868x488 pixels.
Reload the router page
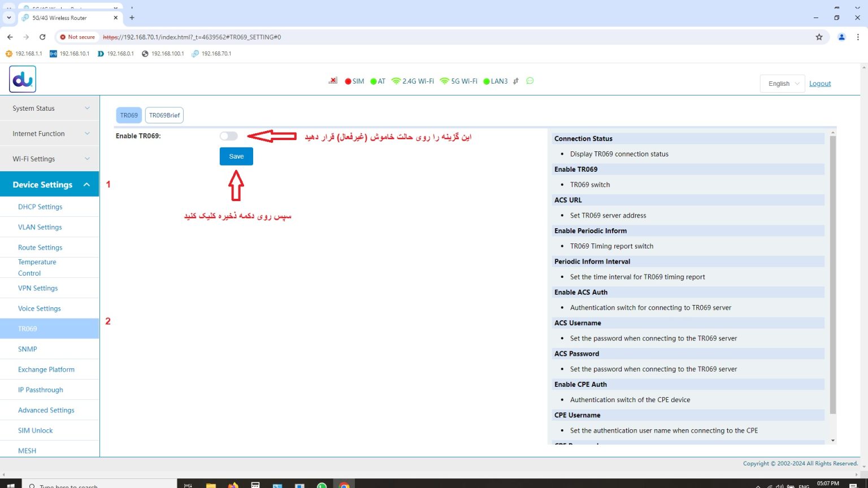click(42, 37)
